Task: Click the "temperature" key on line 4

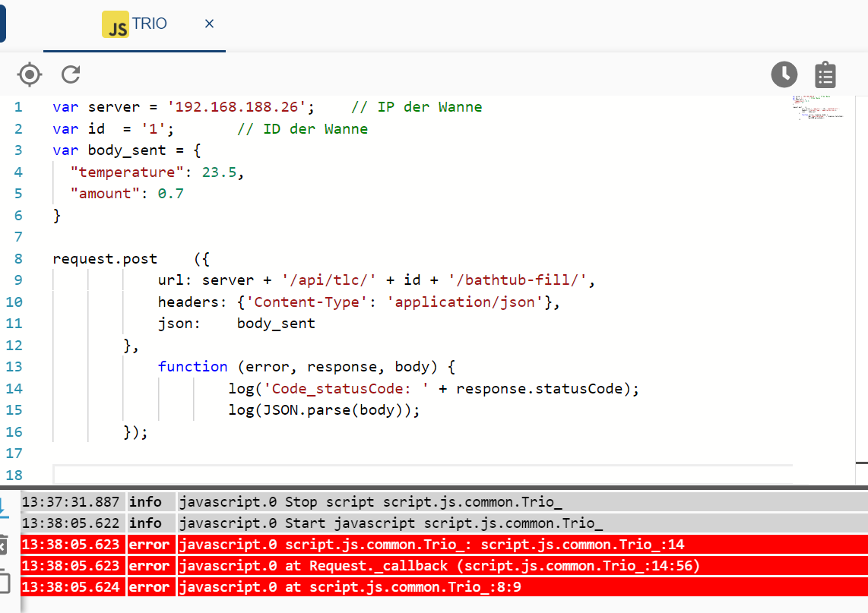Action: point(127,172)
